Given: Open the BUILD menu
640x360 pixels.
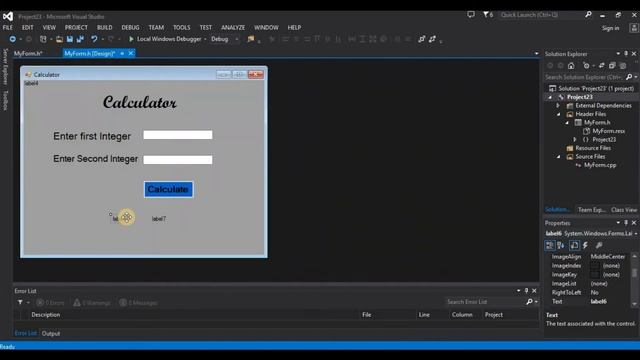Looking at the screenshot, I should 104,27.
